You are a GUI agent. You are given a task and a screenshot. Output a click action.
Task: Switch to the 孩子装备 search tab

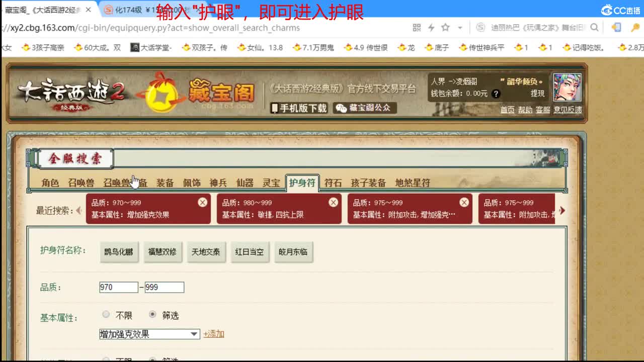click(368, 183)
